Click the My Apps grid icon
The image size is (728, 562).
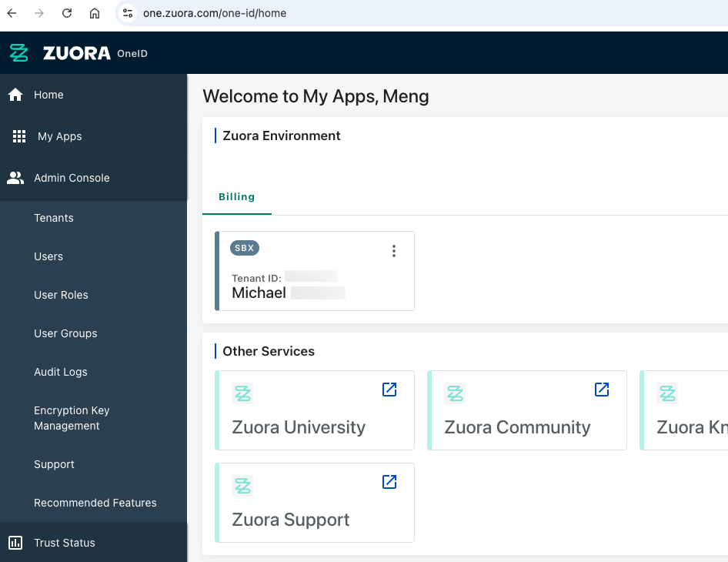[19, 136]
